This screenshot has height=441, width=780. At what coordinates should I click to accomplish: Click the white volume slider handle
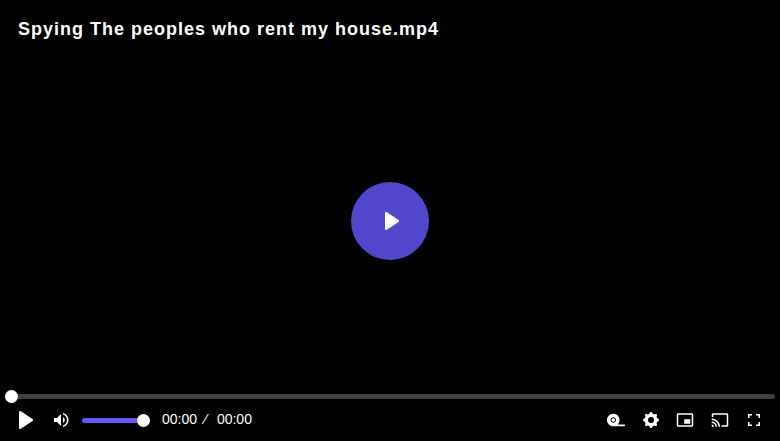pos(143,421)
